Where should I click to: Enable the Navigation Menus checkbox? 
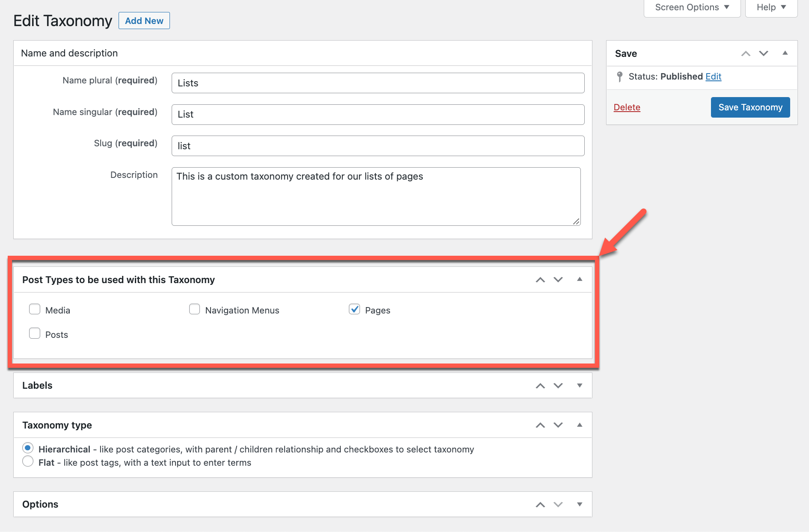pos(194,309)
